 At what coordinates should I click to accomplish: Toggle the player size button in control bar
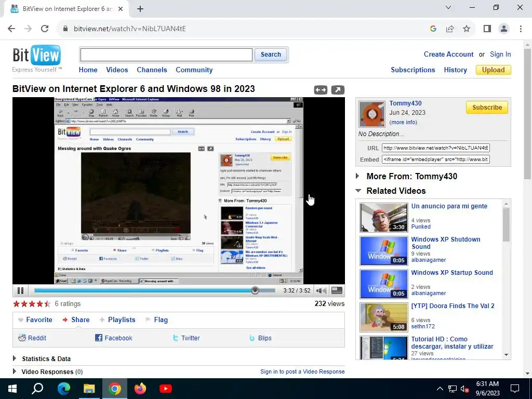[x=337, y=290]
